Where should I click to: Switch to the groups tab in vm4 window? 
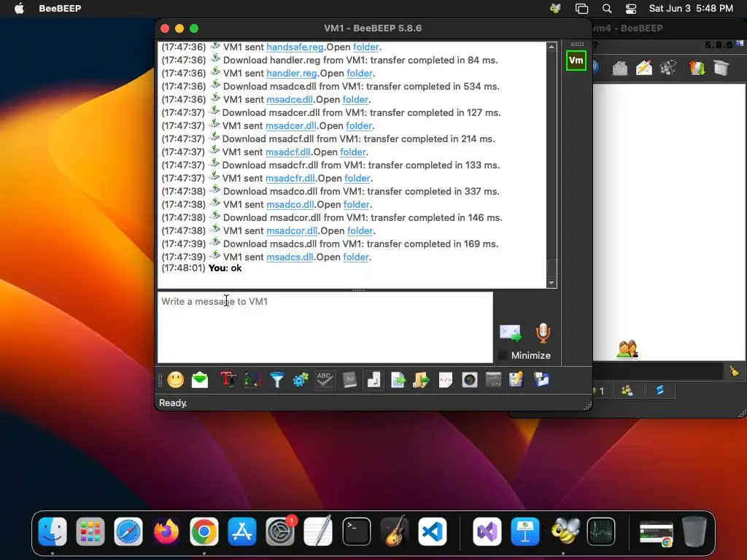pos(627,391)
